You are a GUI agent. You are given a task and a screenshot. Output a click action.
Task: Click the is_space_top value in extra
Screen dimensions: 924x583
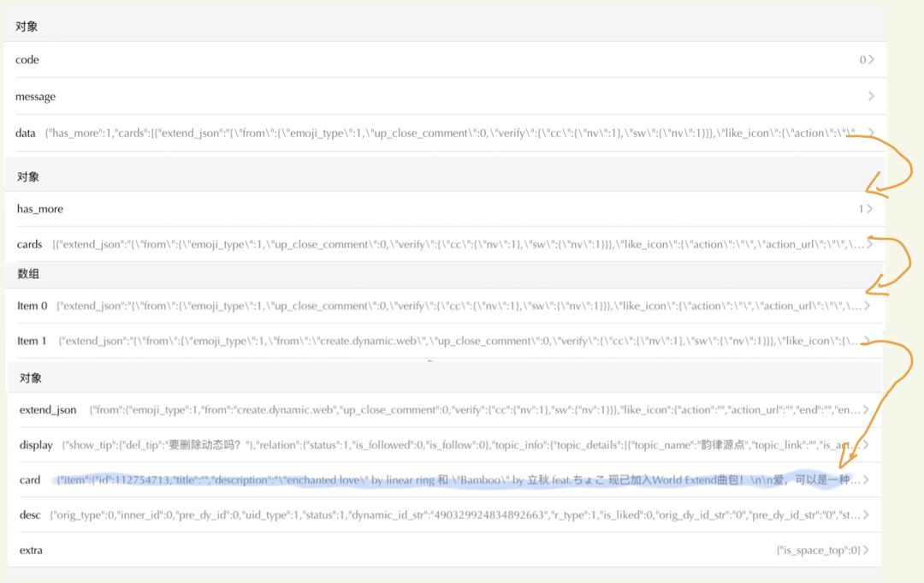tap(819, 550)
